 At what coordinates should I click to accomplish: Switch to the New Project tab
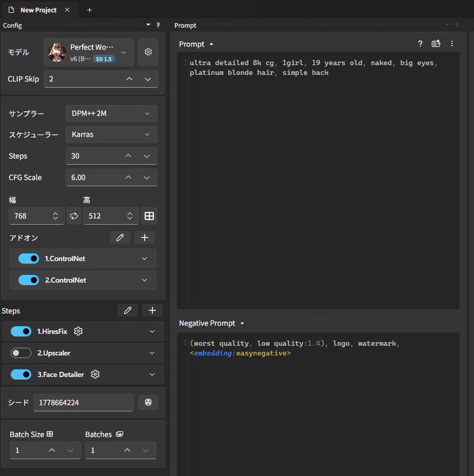pyautogui.click(x=38, y=10)
